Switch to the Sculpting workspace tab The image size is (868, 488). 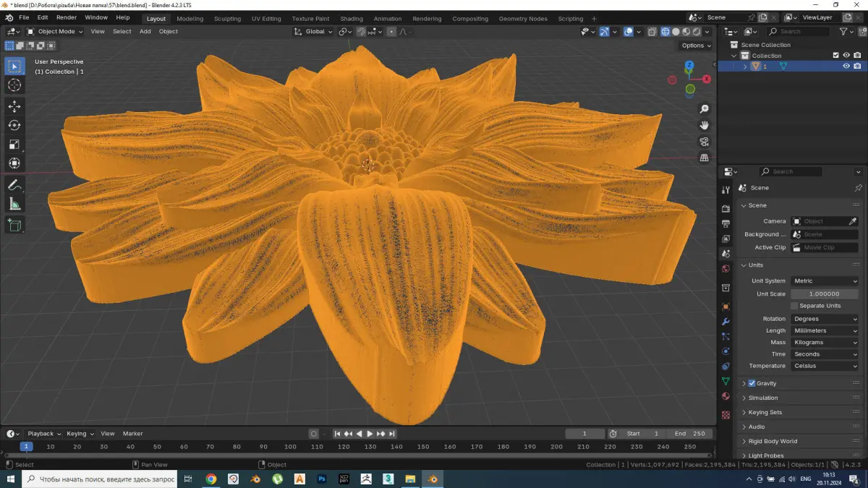[x=227, y=19]
